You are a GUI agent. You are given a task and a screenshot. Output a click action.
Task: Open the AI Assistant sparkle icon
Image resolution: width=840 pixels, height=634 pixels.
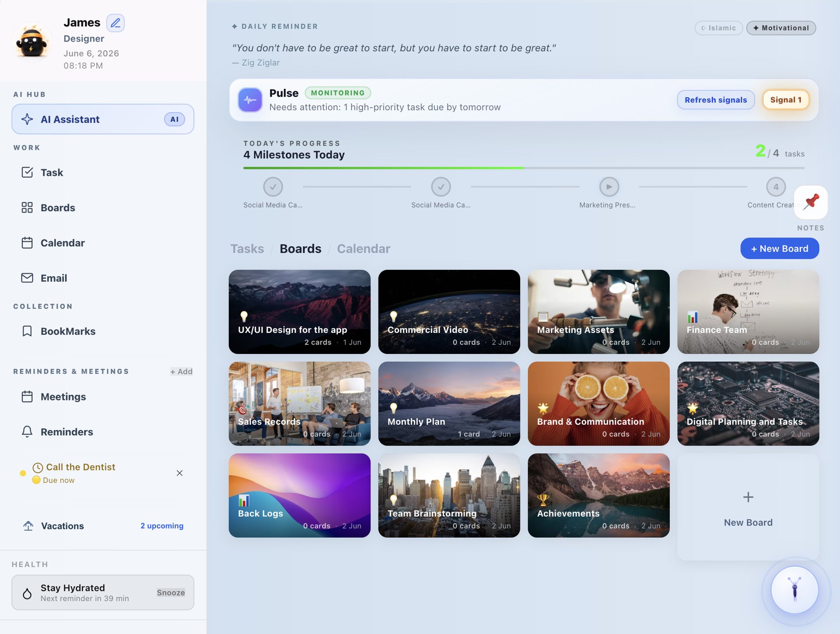[27, 119]
